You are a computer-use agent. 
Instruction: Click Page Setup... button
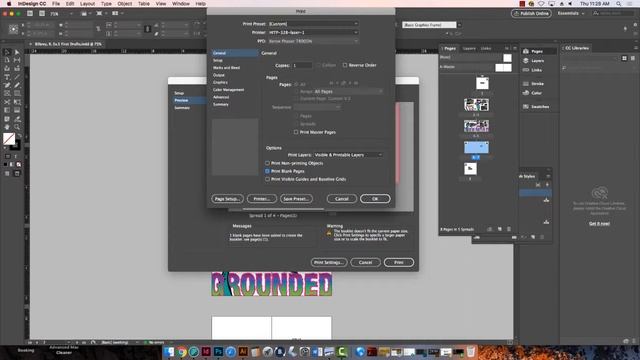(x=227, y=199)
